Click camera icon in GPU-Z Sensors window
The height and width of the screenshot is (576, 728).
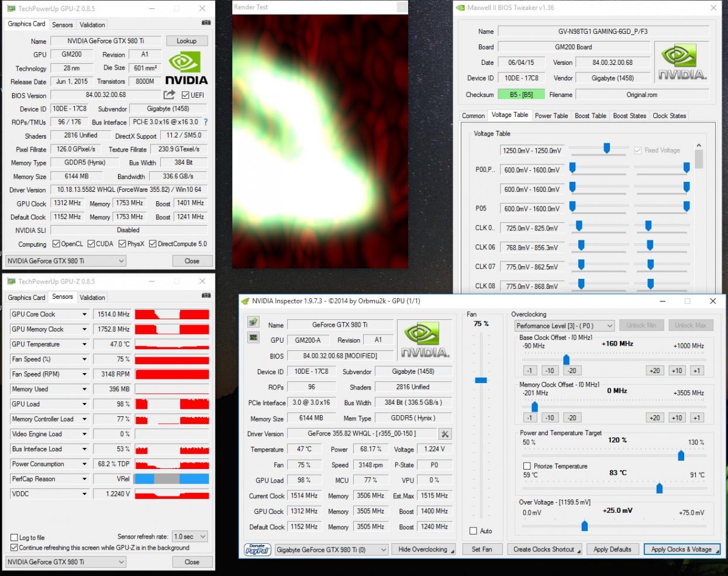click(206, 296)
